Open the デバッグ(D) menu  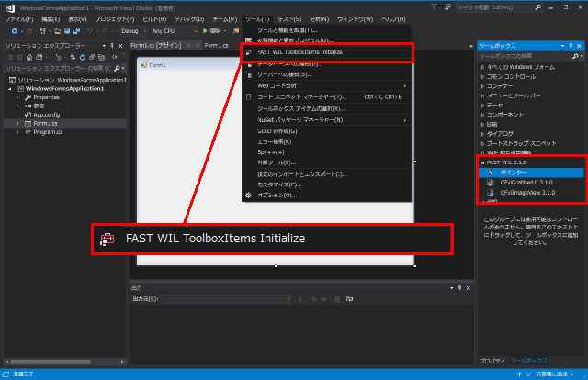pos(189,19)
